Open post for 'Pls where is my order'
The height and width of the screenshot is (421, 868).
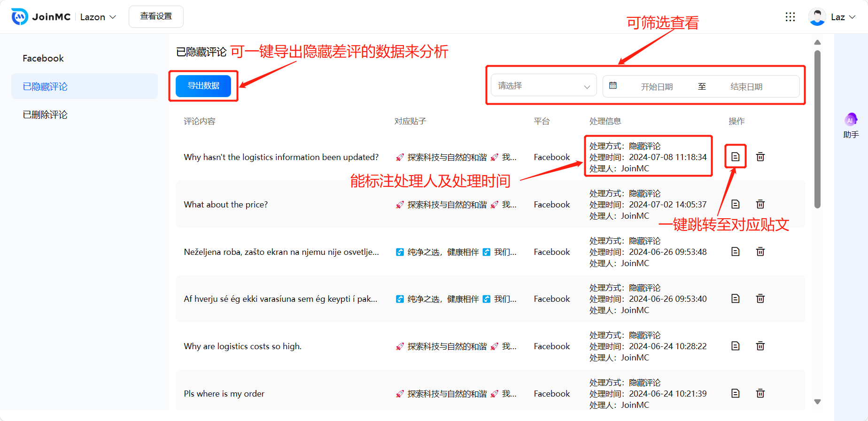tap(735, 393)
